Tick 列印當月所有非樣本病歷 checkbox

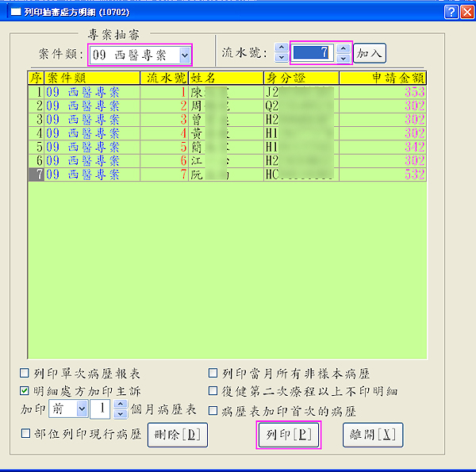(213, 374)
